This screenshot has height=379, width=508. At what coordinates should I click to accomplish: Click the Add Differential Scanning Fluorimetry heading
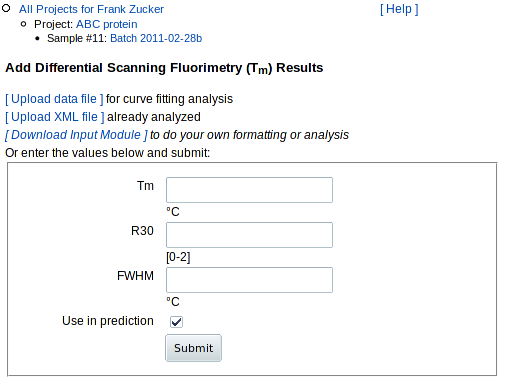(x=164, y=68)
